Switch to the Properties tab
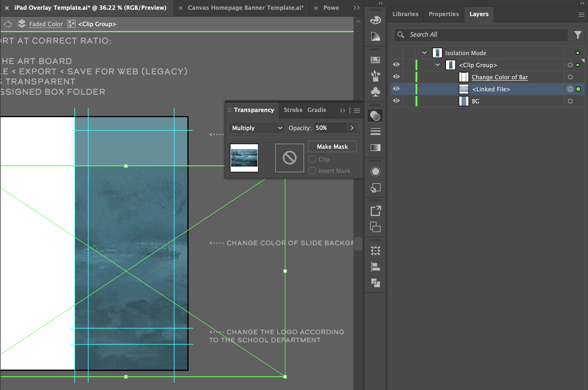Image resolution: width=588 pixels, height=390 pixels. click(444, 14)
